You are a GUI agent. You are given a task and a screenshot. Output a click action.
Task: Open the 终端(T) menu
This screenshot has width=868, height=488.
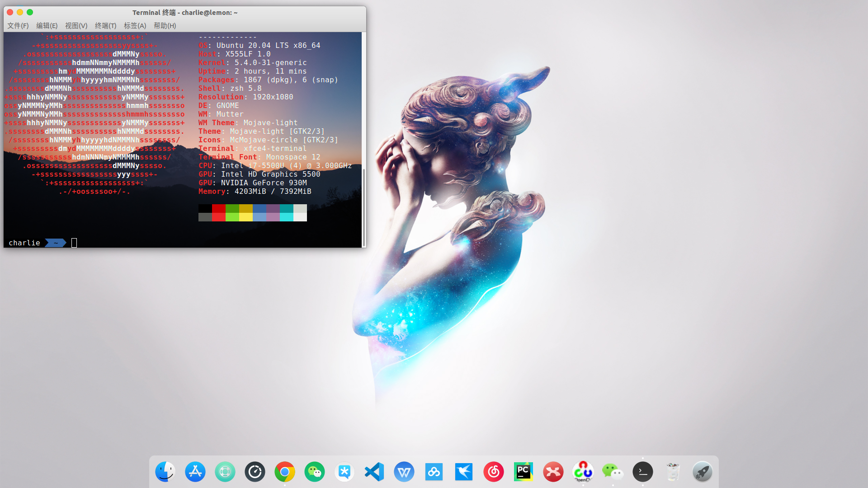tap(105, 26)
